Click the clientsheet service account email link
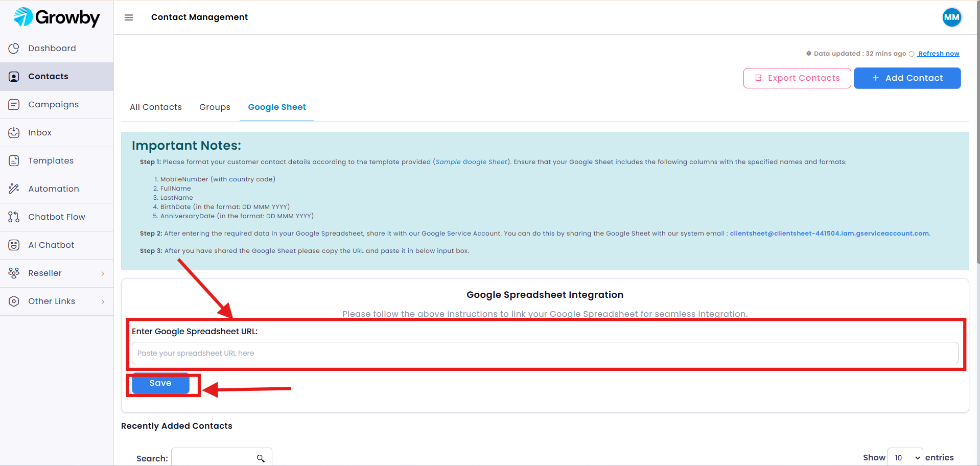 click(x=829, y=234)
